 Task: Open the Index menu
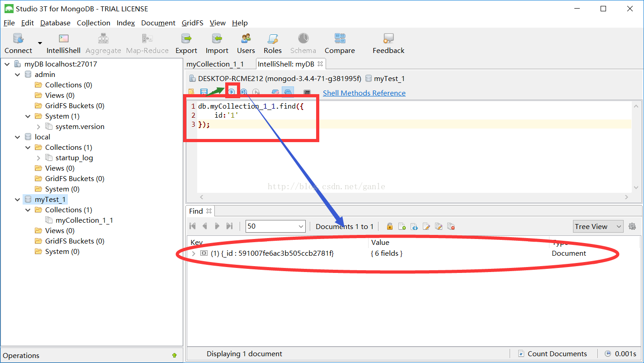click(126, 23)
